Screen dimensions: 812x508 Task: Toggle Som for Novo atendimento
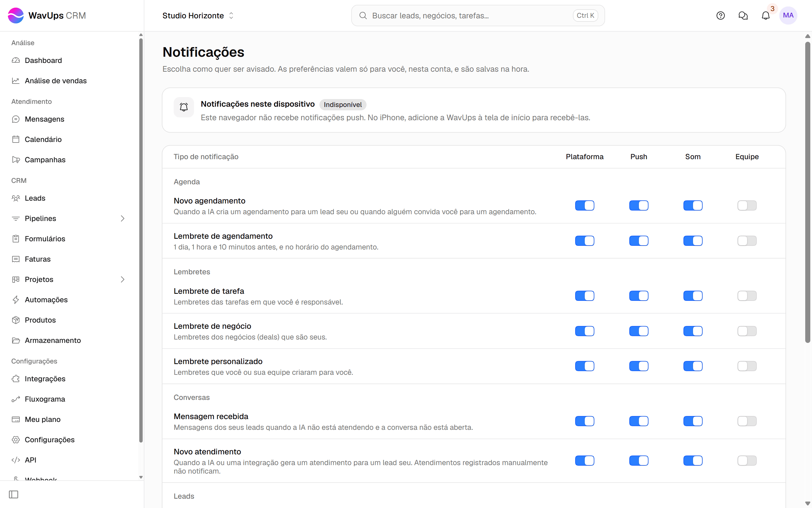[692, 461]
